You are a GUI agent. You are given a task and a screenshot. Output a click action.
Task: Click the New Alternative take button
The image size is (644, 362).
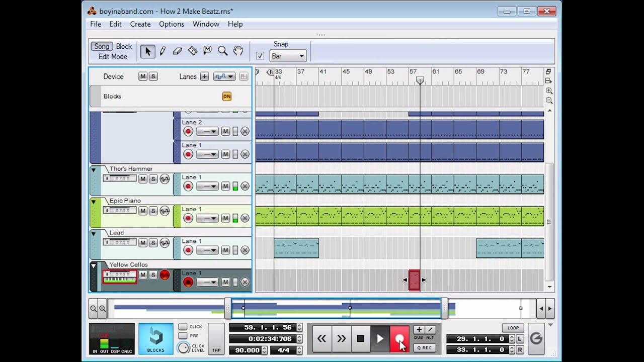[430, 329]
